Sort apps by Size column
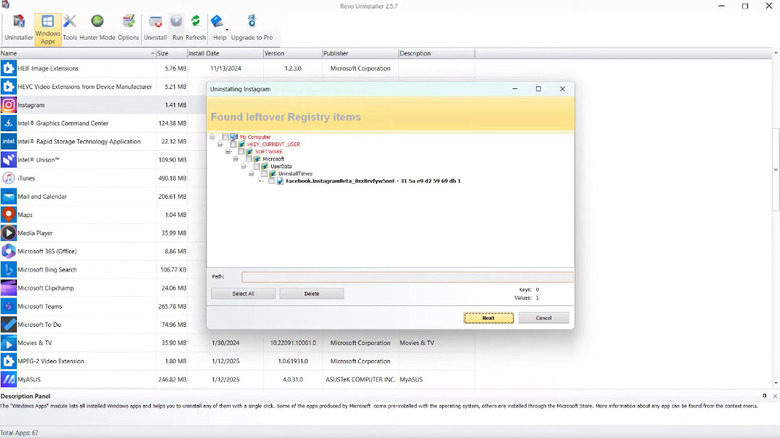780x438 pixels. tap(172, 53)
